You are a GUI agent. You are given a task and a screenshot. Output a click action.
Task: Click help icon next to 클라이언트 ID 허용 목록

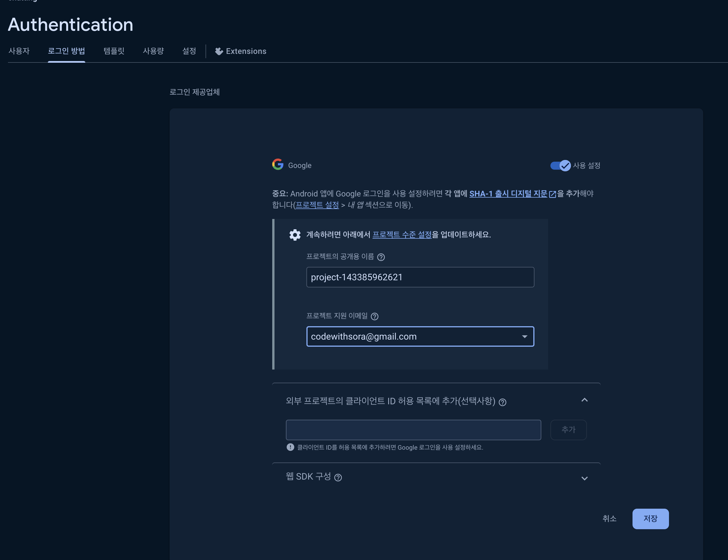pyautogui.click(x=503, y=402)
